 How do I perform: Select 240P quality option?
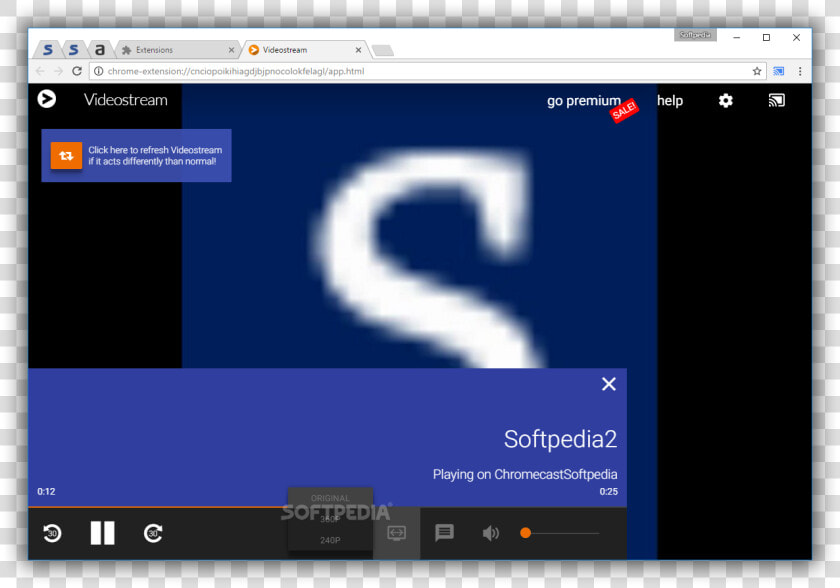330,540
